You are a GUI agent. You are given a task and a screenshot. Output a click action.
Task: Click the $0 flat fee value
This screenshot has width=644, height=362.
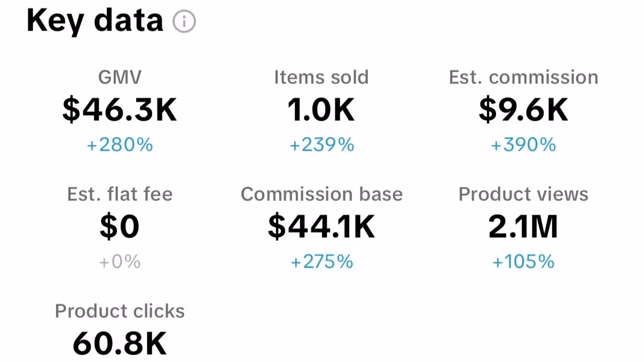tap(120, 227)
